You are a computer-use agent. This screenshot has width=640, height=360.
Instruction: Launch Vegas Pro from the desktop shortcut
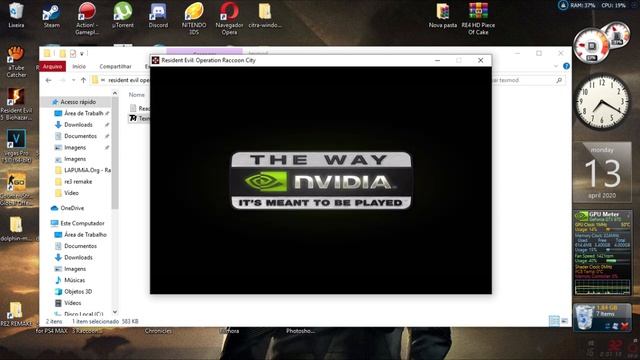tap(16, 146)
